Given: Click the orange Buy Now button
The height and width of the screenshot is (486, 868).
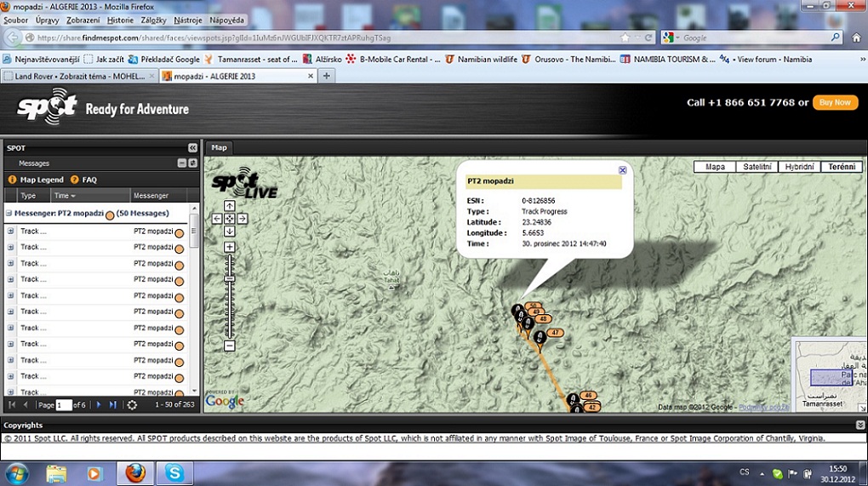Looking at the screenshot, I should (835, 102).
